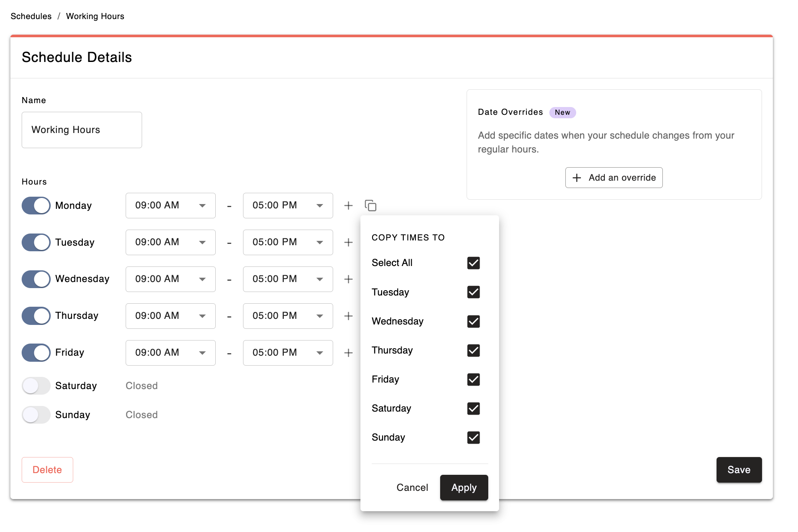Disable Wednesday working hours toggle
Image resolution: width=798 pixels, height=532 pixels.
pyautogui.click(x=36, y=279)
